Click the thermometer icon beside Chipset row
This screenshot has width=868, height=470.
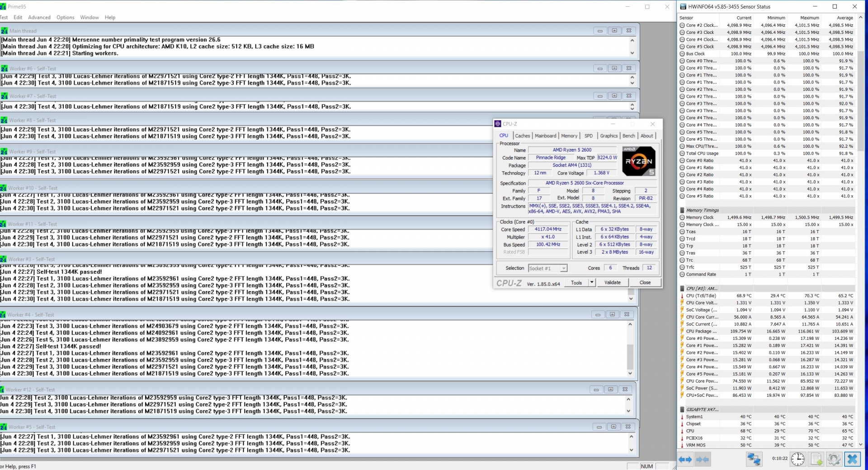[x=682, y=424]
